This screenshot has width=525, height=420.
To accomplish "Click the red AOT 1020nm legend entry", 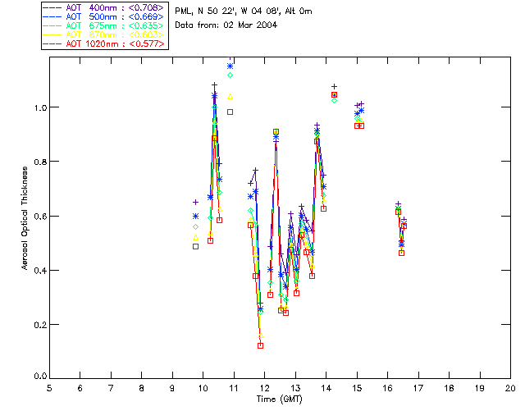I will (103, 43).
